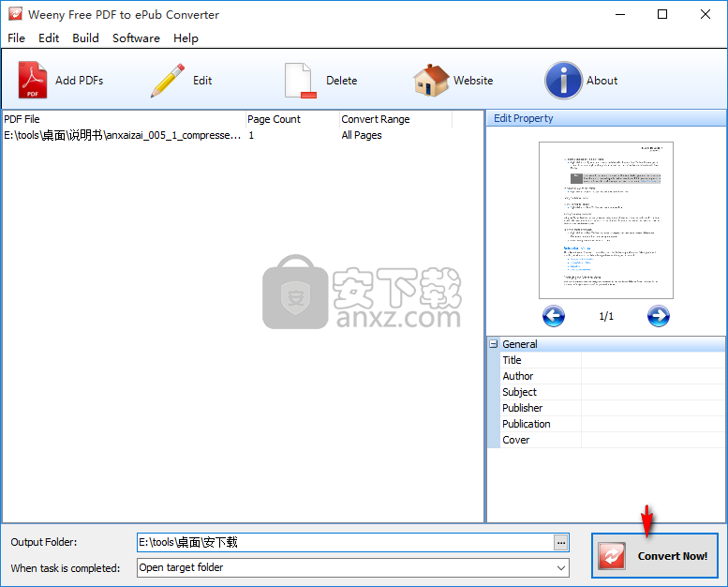Screen dimensions: 728x587
Task: Click the Output Folder path field
Action: pos(345,542)
